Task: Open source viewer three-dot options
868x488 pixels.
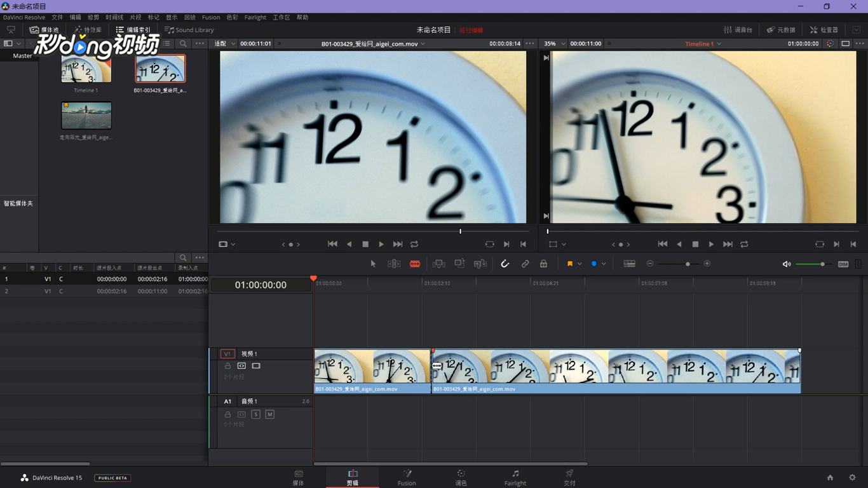Action: pyautogui.click(x=529, y=44)
